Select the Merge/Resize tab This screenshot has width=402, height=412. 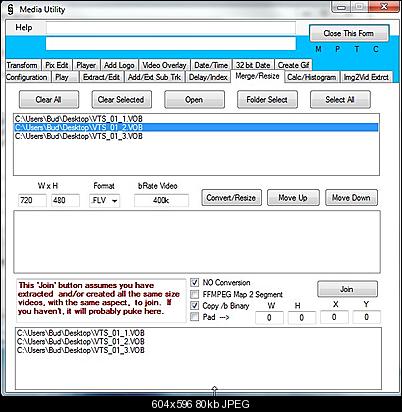pyautogui.click(x=257, y=76)
